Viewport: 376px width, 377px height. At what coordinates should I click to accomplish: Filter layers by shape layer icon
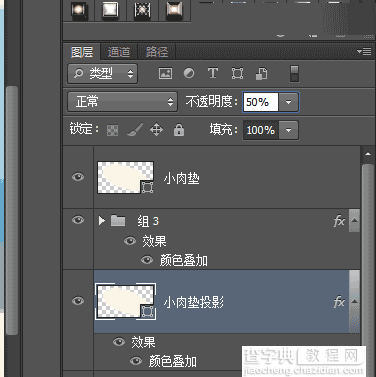[237, 73]
